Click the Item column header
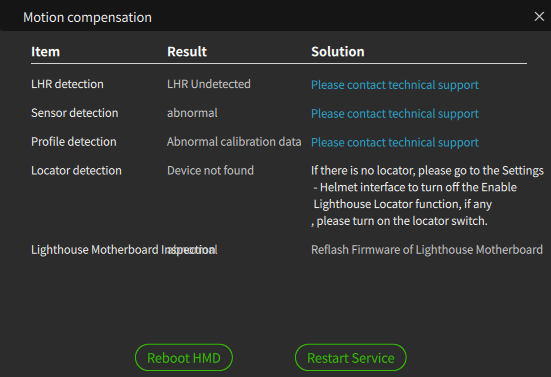The width and height of the screenshot is (551, 377). coord(46,52)
